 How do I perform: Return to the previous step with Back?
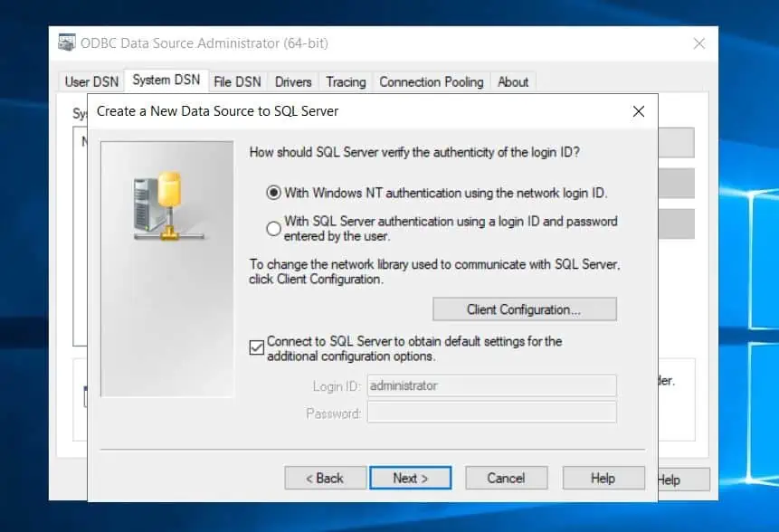(x=326, y=478)
